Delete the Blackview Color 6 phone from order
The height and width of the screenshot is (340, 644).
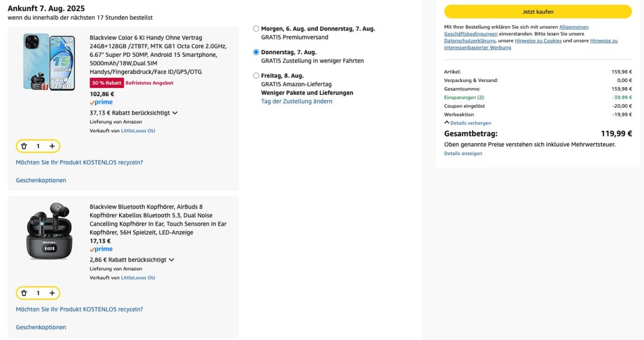(x=24, y=146)
